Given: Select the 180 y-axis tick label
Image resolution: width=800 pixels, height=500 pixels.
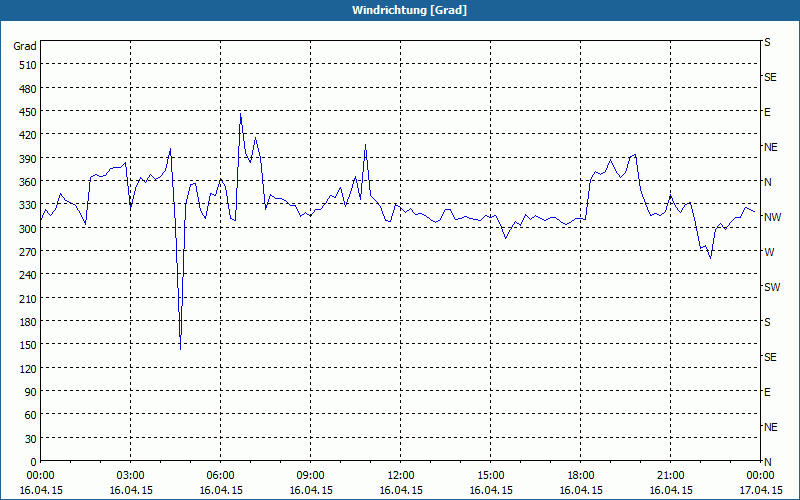Looking at the screenshot, I should tap(29, 321).
